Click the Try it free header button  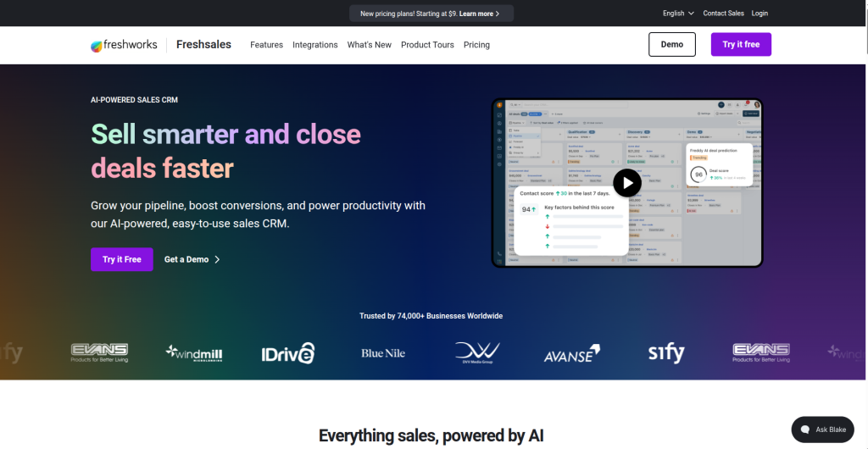point(741,44)
